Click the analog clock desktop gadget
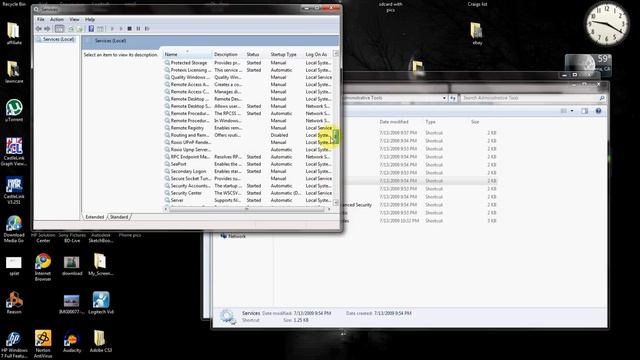 coord(607,24)
